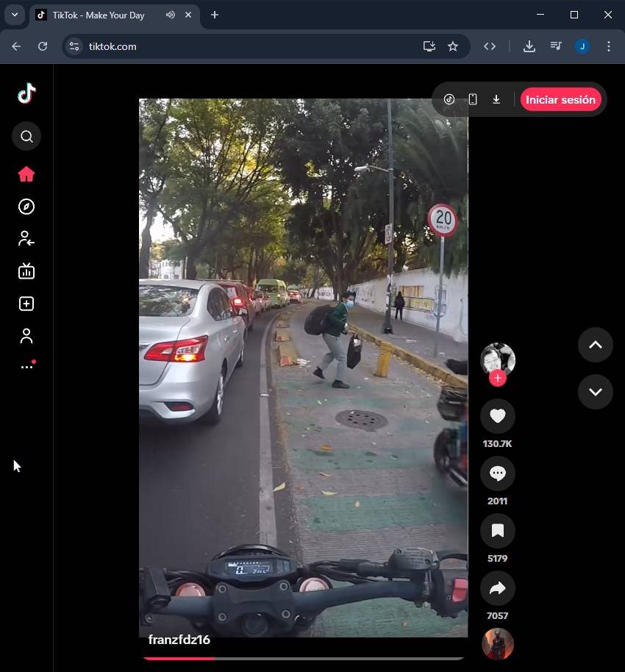The image size is (625, 672).
Task: Mute the TikTok tab audio
Action: [171, 15]
